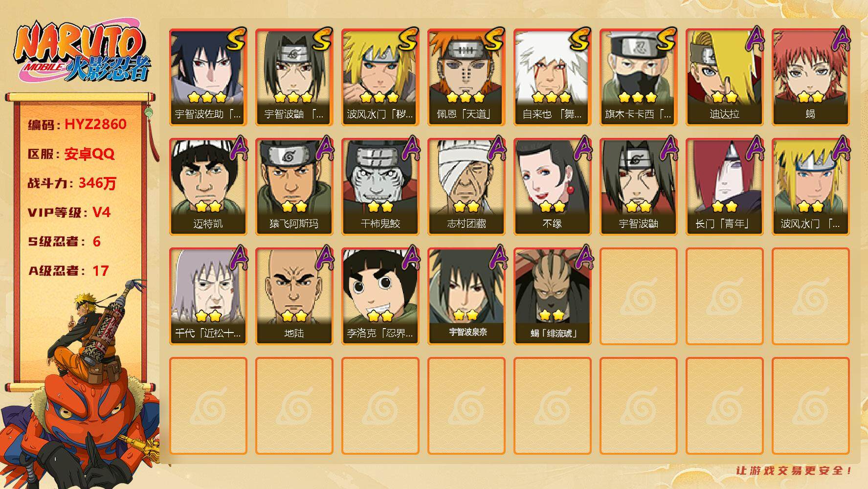
Task: Click the first empty card slot in third row
Action: tap(638, 296)
